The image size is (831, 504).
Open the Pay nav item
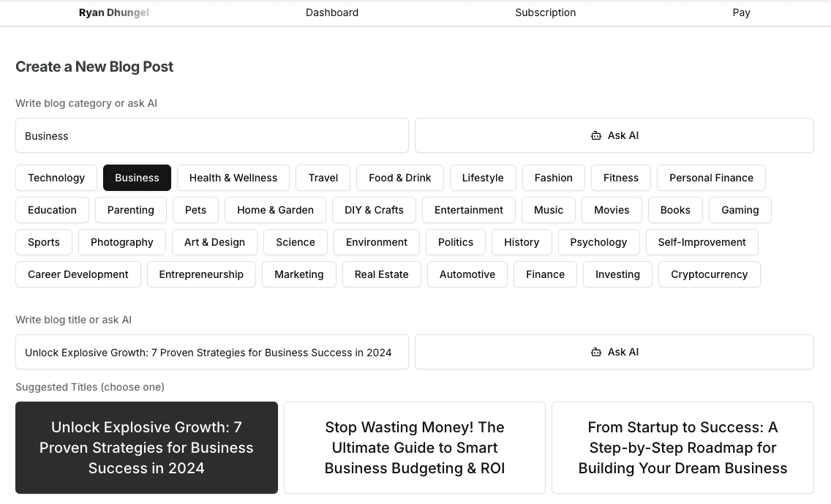pos(742,12)
